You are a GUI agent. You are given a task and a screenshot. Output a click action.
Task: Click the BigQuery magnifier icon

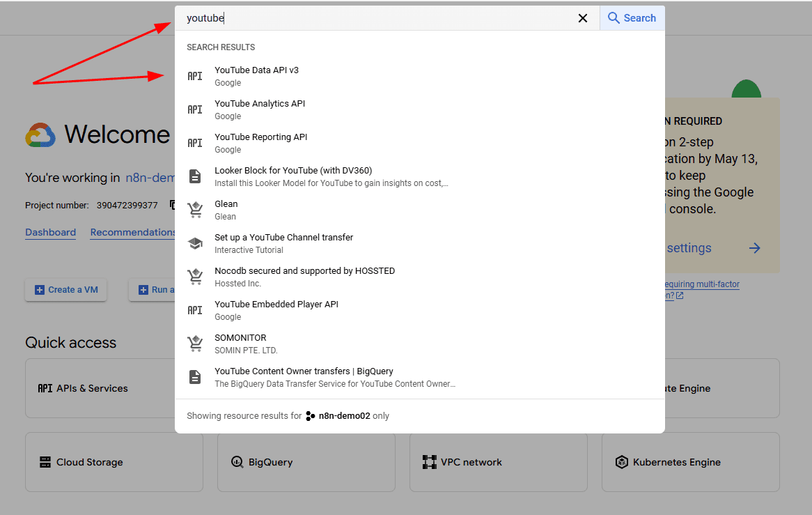tap(237, 462)
